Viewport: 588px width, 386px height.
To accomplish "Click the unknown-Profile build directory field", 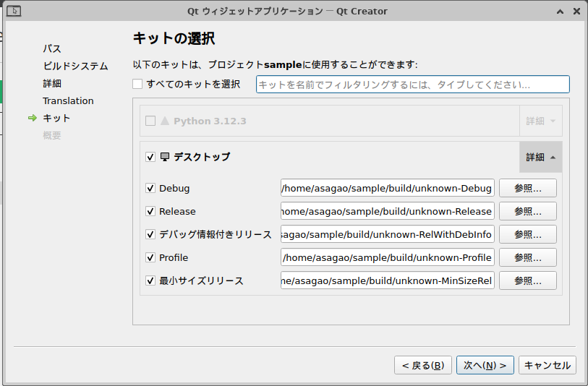I will 388,258.
